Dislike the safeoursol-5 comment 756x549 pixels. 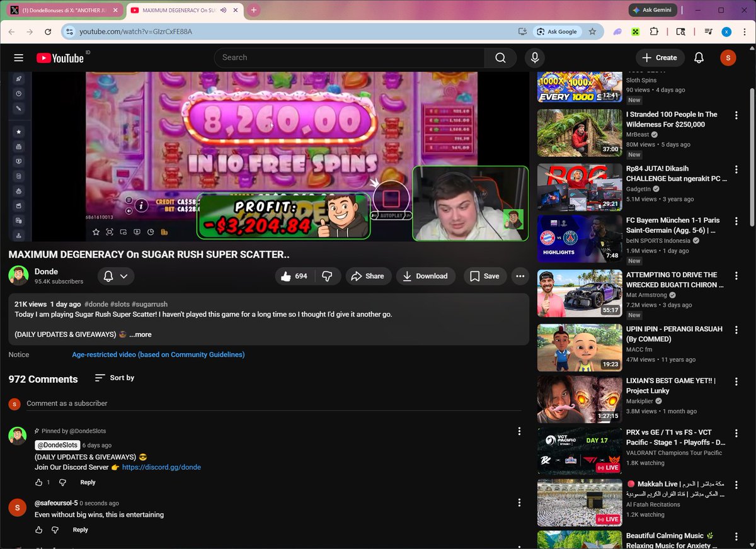click(x=55, y=529)
